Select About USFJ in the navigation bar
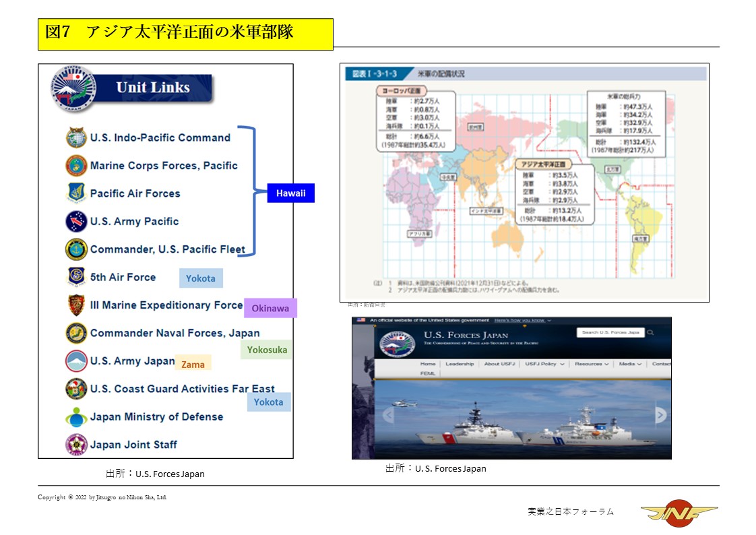 point(499,364)
